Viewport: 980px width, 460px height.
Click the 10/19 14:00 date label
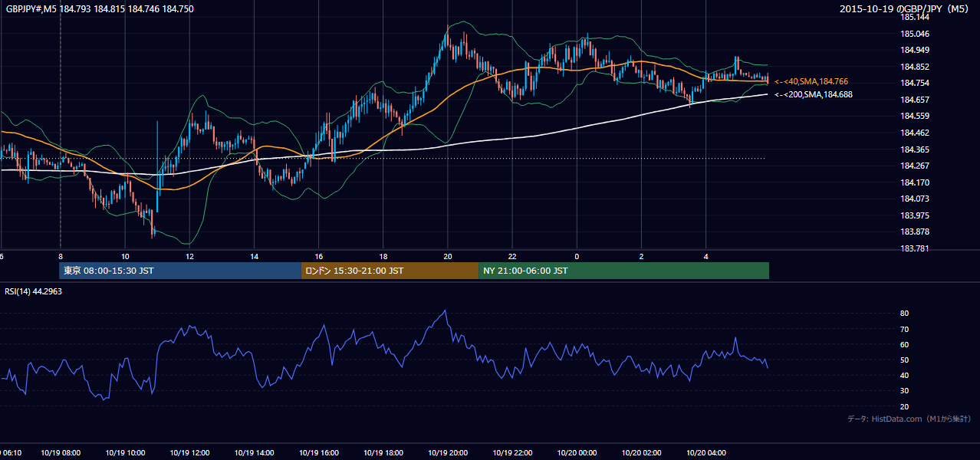coord(254,453)
